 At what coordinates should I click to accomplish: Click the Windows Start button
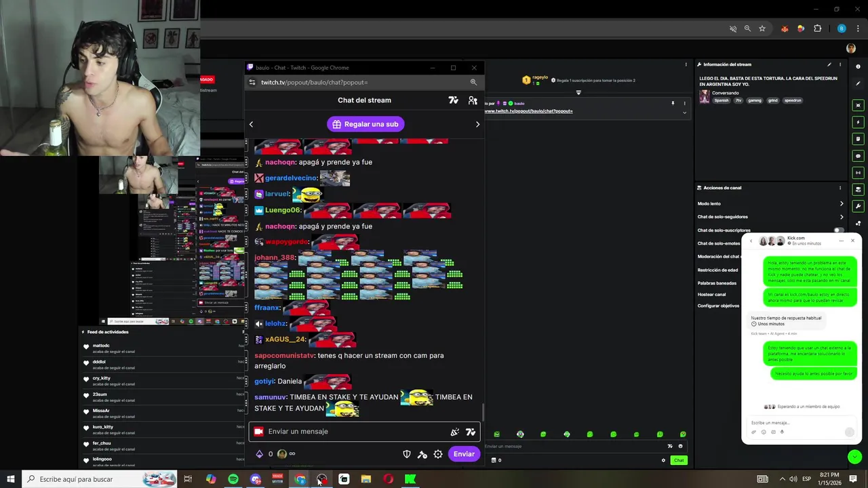tap(11, 479)
